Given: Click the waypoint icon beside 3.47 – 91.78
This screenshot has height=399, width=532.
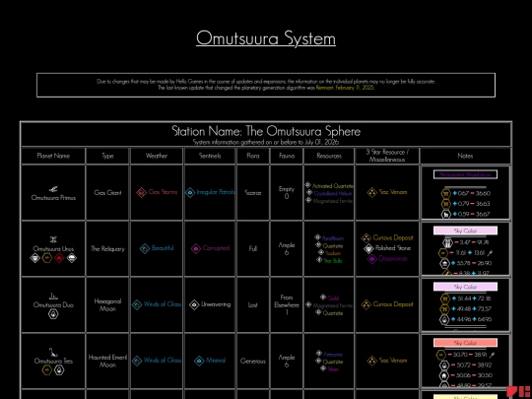Looking at the screenshot, I should point(447,242).
